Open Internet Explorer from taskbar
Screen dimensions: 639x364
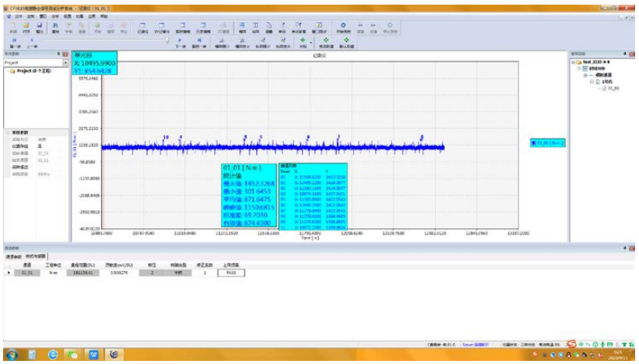tap(53, 355)
